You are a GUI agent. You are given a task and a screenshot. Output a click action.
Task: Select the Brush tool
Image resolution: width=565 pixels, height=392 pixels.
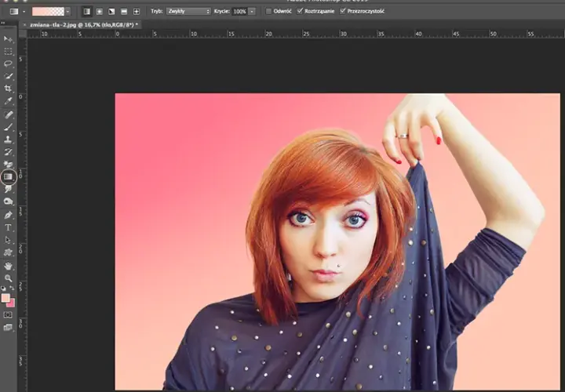(8, 127)
